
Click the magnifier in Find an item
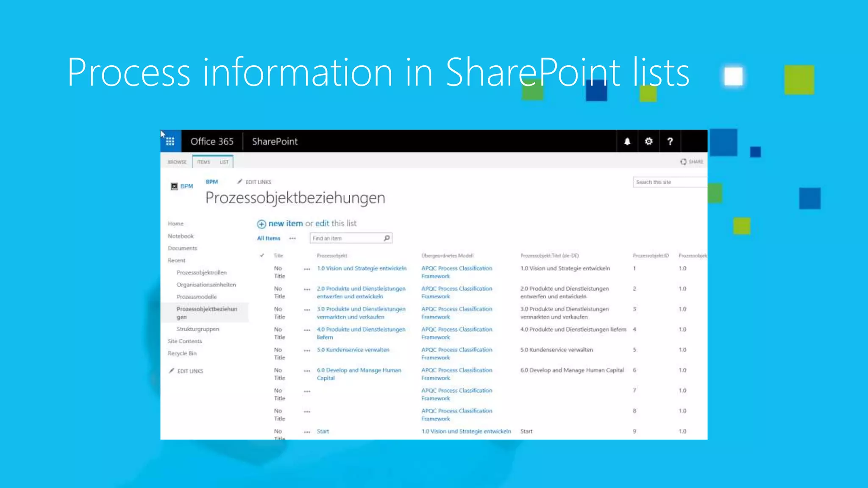pyautogui.click(x=387, y=238)
